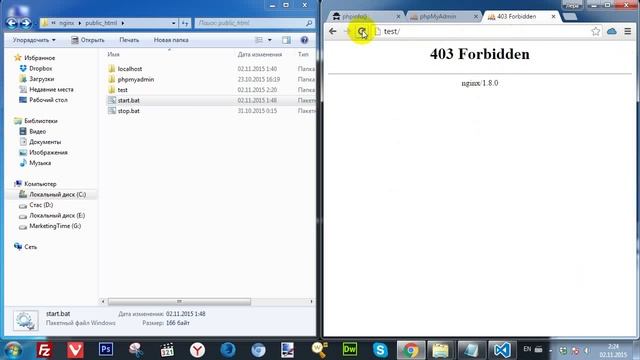Select the test folder
Viewport: 640px width, 360px height.
point(122,90)
